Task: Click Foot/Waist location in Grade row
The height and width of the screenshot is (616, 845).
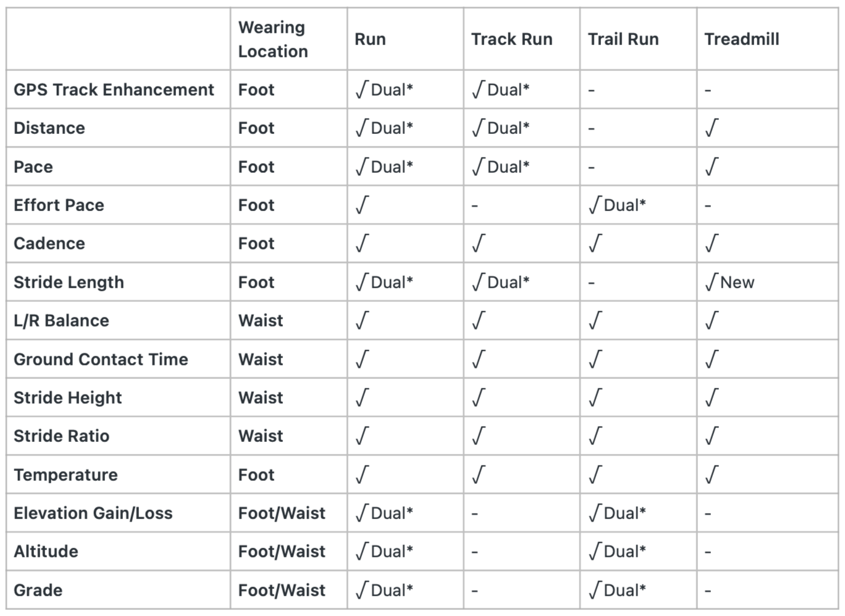Action: point(282,591)
